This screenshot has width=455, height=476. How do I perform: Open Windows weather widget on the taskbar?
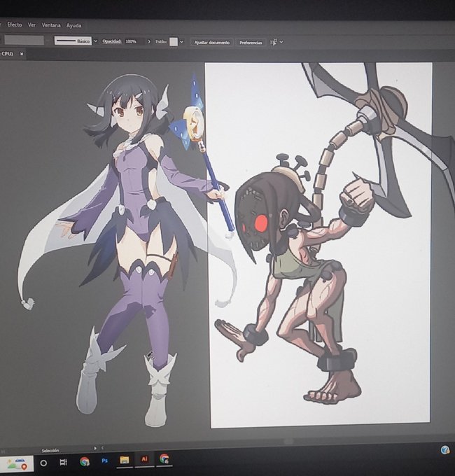click(17, 463)
